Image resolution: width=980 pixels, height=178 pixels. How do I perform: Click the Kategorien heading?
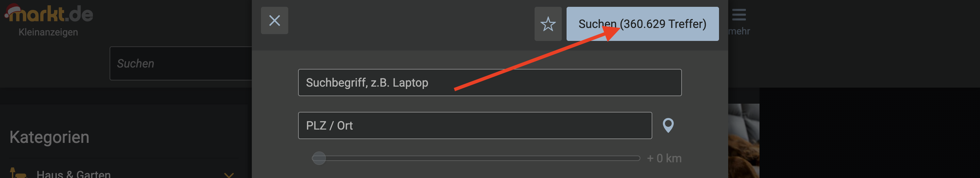[x=49, y=137]
